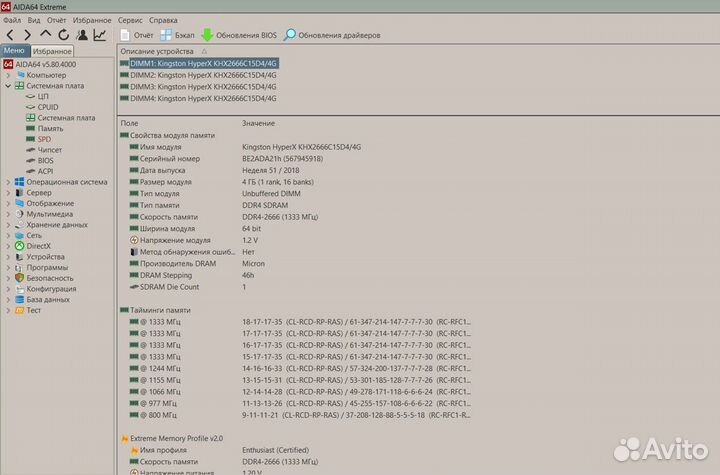Click the Сеть network icon

click(20, 235)
